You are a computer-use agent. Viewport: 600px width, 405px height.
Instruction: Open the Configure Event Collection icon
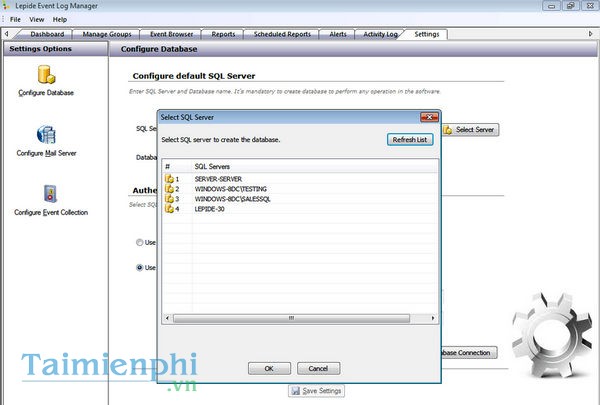click(x=50, y=194)
